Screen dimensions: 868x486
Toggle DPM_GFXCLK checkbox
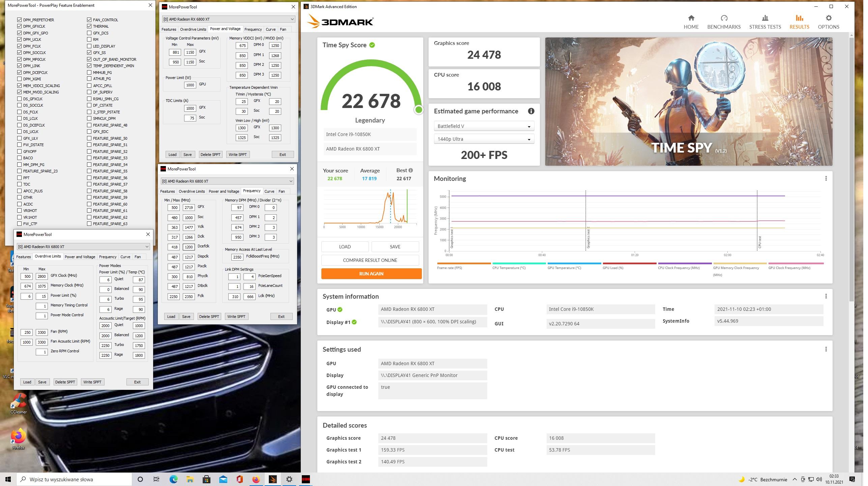click(x=19, y=26)
